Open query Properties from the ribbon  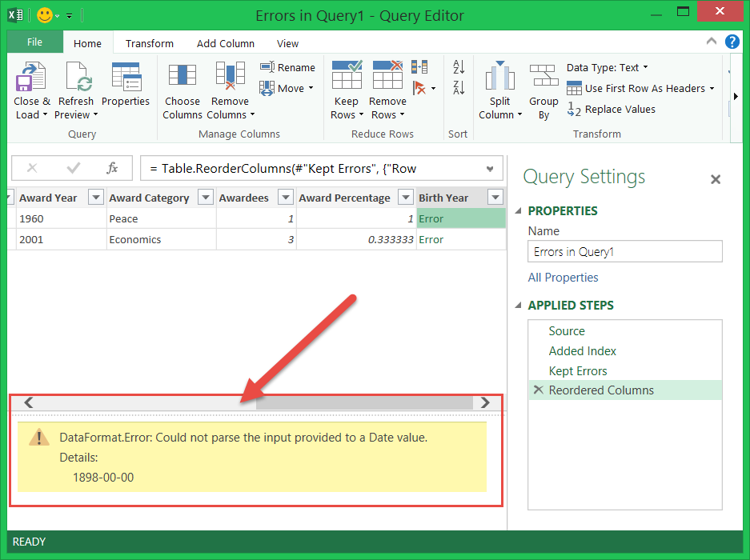click(x=126, y=79)
